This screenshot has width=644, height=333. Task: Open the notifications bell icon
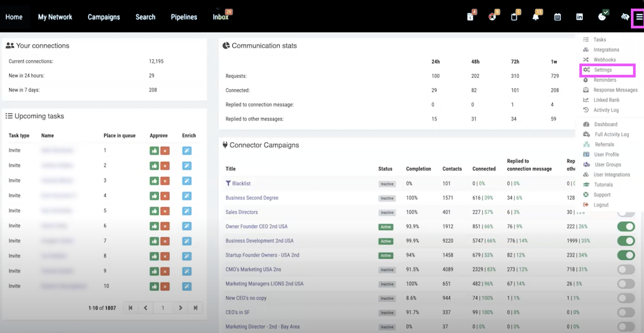pyautogui.click(x=536, y=17)
